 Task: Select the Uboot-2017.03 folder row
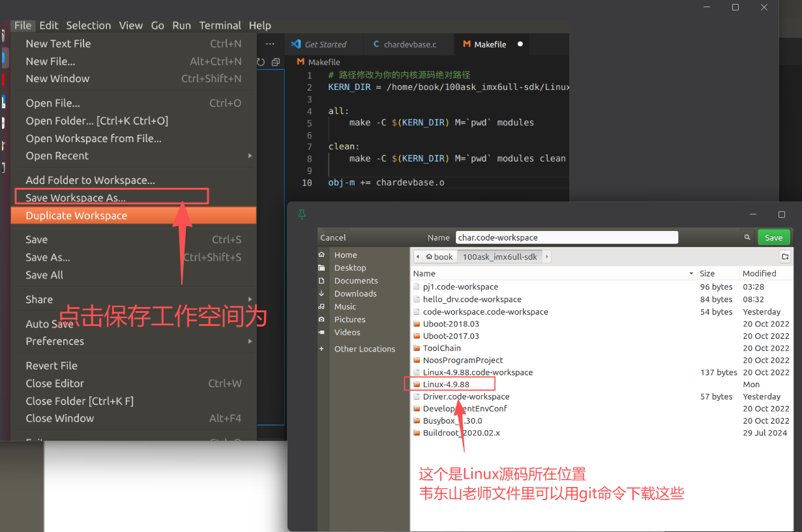click(x=602, y=336)
